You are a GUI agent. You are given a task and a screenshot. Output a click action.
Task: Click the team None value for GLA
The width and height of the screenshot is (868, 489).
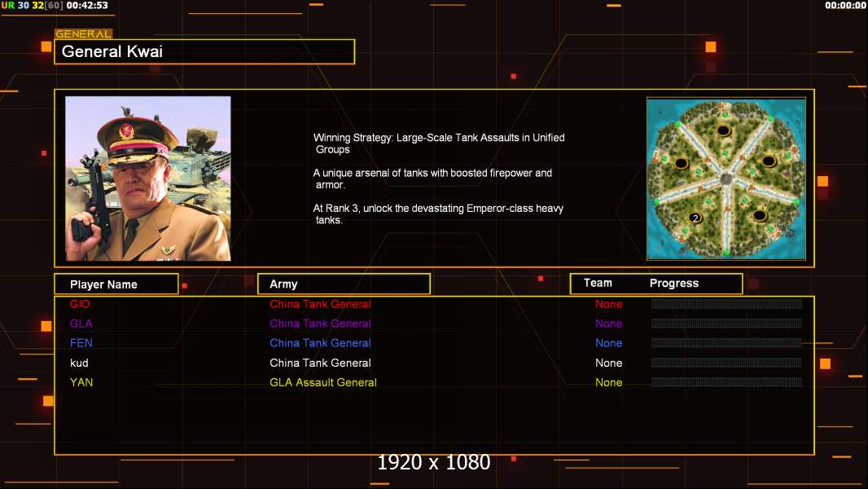[x=608, y=324]
